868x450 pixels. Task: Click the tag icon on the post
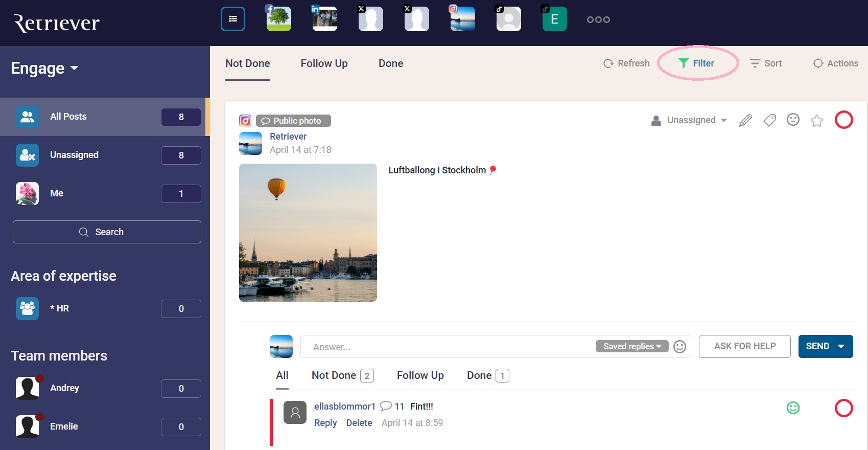769,120
